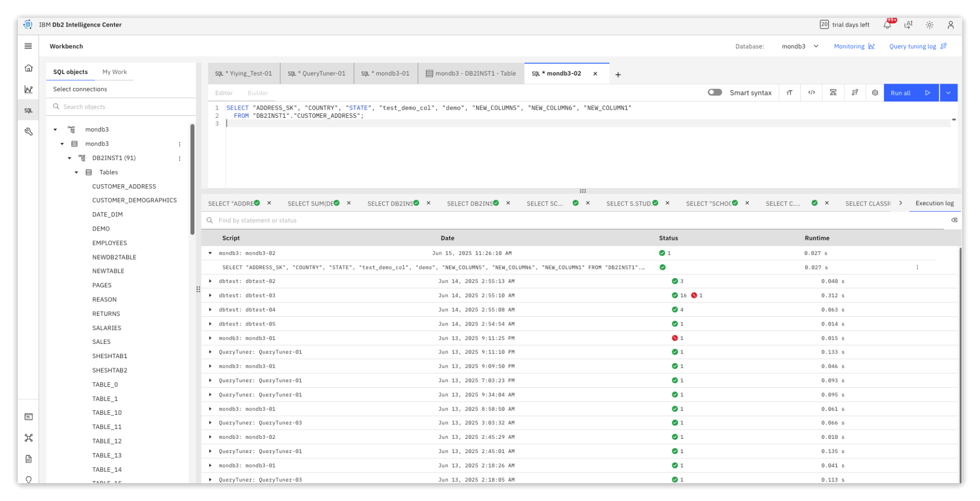Open options menu for DB2INST1 (91) schema

pos(180,159)
